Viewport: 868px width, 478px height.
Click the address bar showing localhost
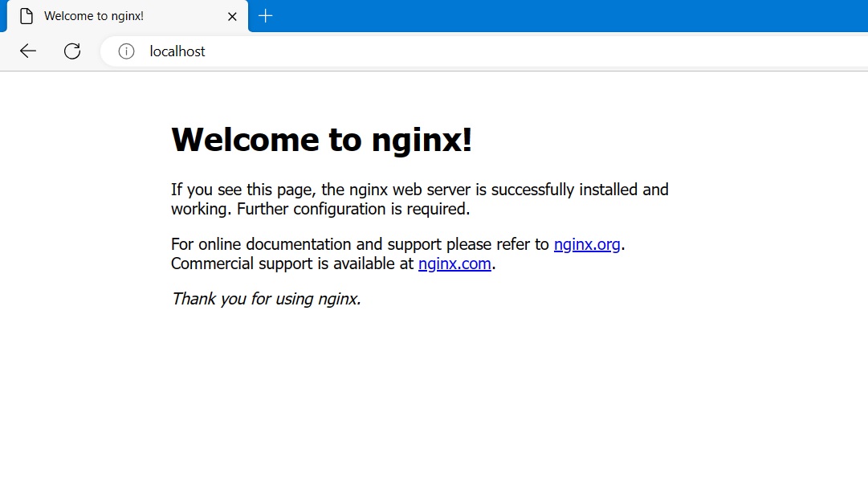tap(321, 51)
